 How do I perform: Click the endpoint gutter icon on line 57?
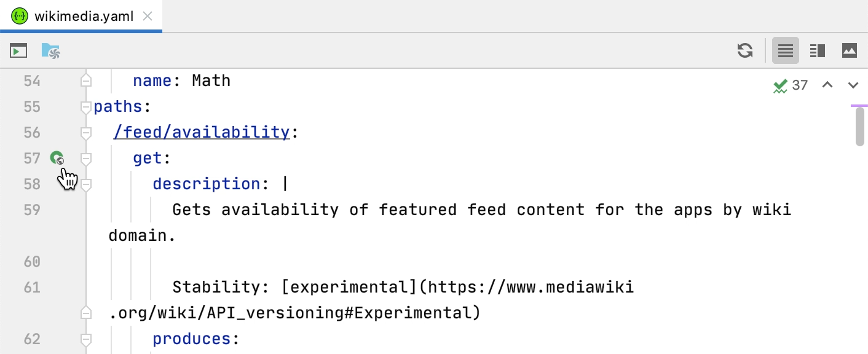57,158
